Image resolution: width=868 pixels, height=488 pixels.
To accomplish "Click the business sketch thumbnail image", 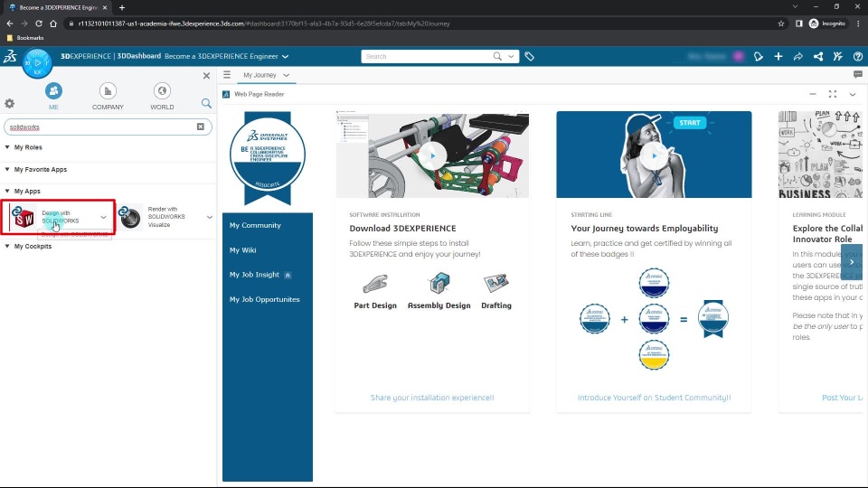I will pos(820,155).
